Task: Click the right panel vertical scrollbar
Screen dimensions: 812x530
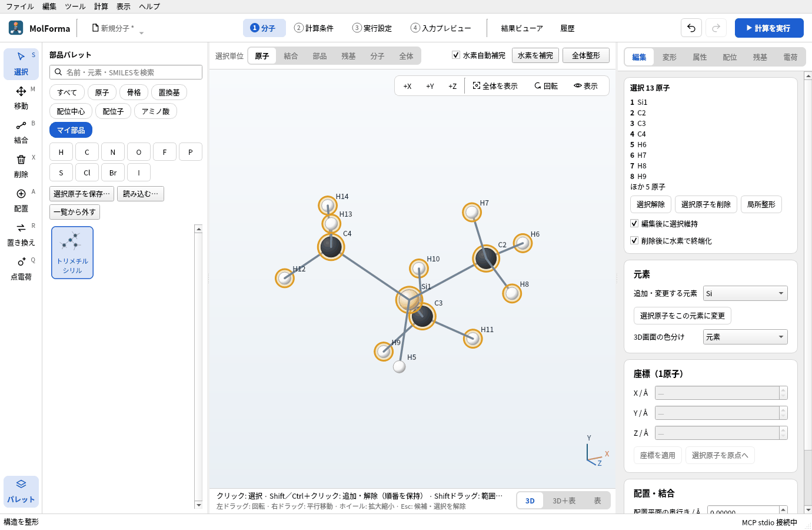Action: [808, 293]
